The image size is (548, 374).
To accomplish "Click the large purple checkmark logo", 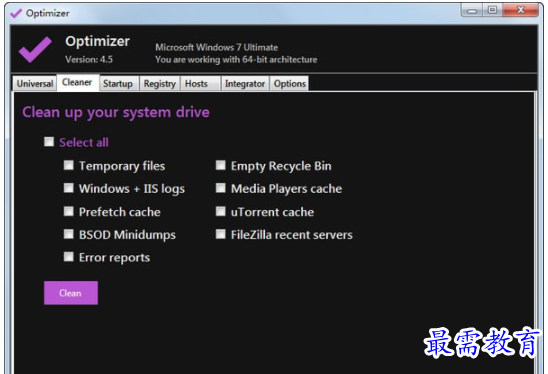I will tap(35, 50).
